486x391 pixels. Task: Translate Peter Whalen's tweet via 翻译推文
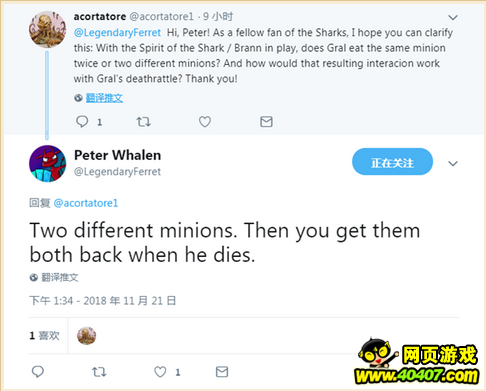coord(60,277)
